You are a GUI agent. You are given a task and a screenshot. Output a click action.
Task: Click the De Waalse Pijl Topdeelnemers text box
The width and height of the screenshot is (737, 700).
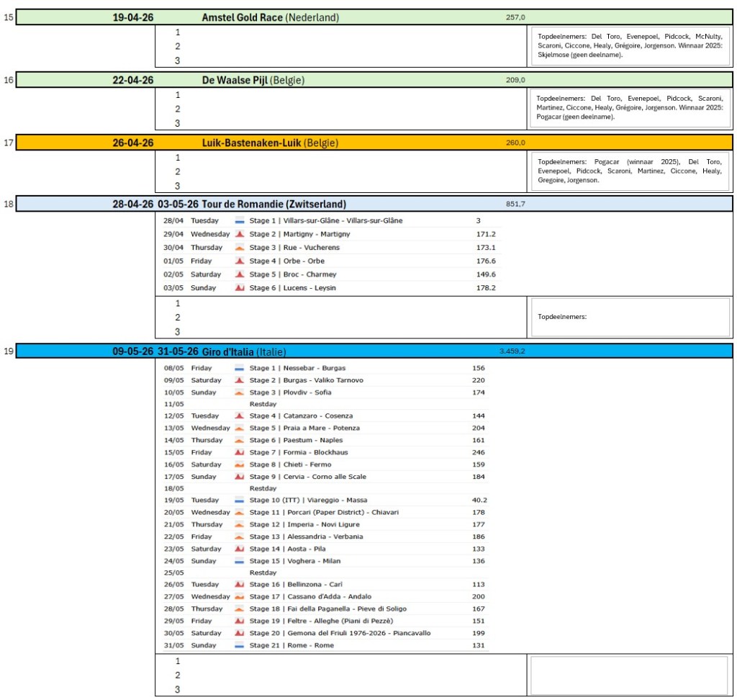[x=629, y=107]
